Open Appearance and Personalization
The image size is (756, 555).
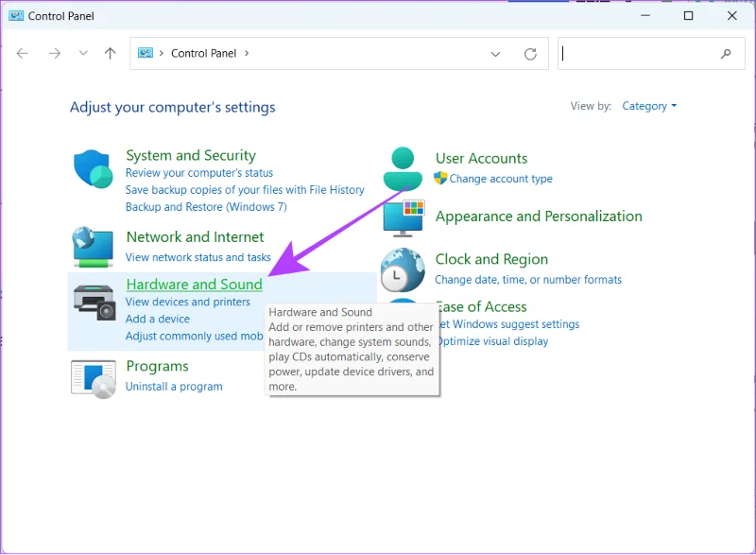[x=539, y=216]
